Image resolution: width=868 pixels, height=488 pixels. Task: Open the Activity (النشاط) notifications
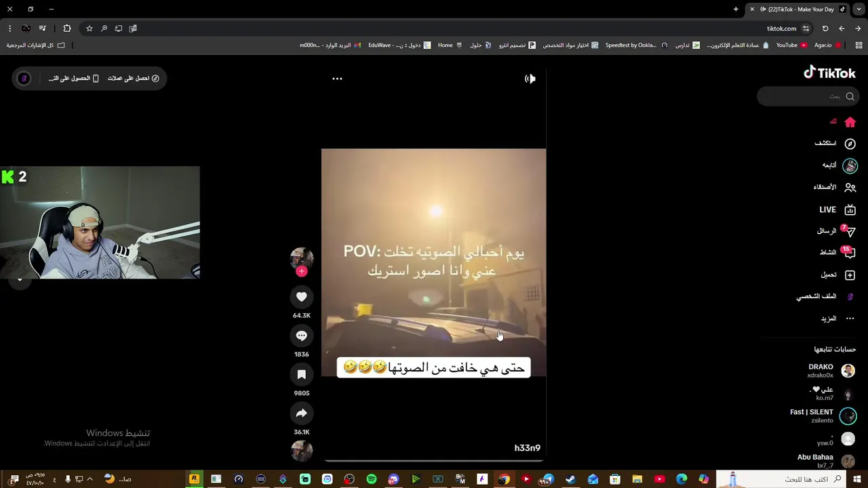pyautogui.click(x=837, y=253)
